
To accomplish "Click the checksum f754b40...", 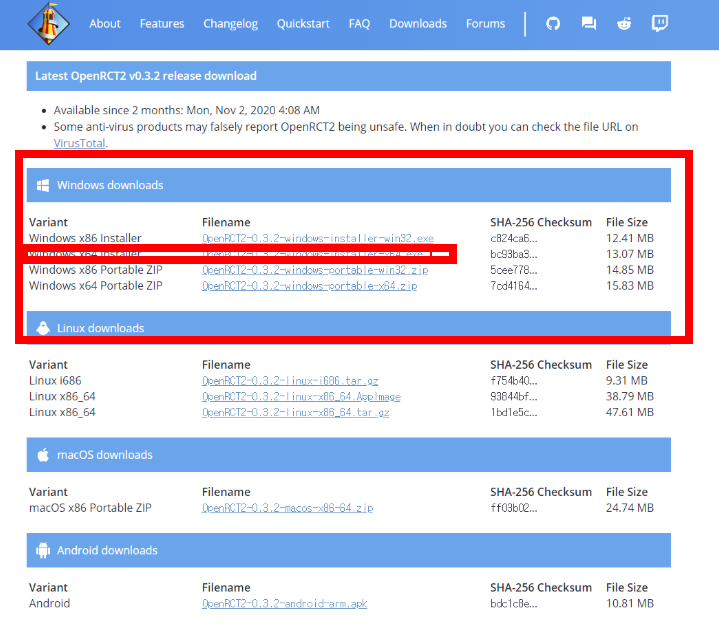I will pos(514,381).
